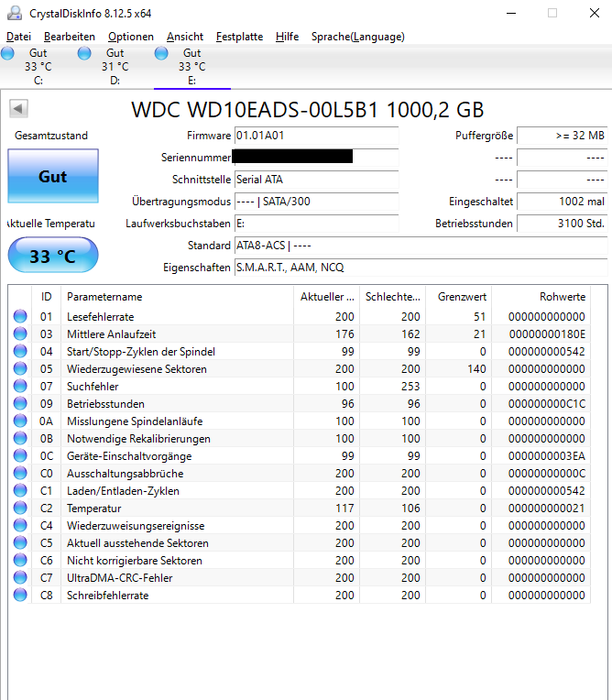Click the Schlechte... column header
Viewport: 612px width, 700px height.
(392, 297)
